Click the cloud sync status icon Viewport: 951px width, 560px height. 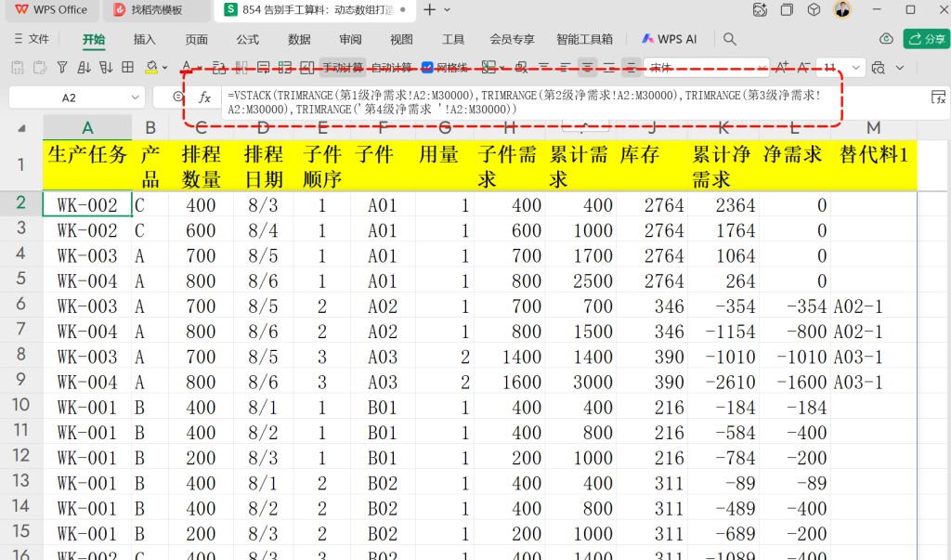click(886, 39)
